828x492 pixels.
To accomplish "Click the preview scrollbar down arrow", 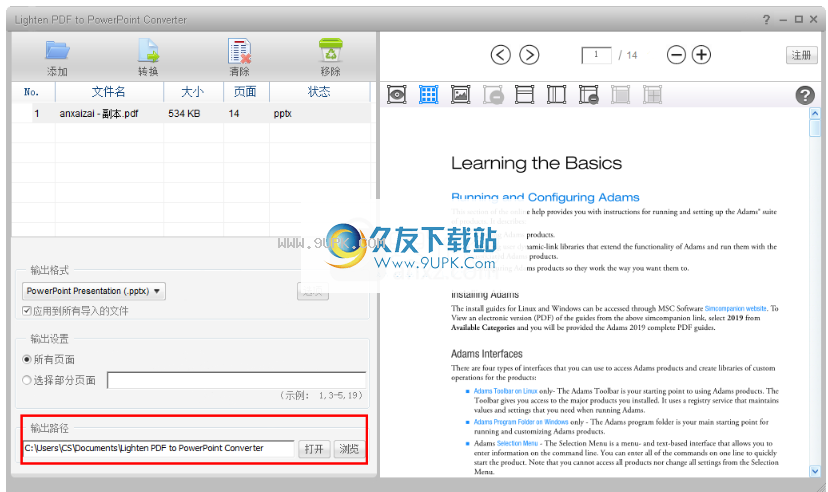I will coord(815,471).
